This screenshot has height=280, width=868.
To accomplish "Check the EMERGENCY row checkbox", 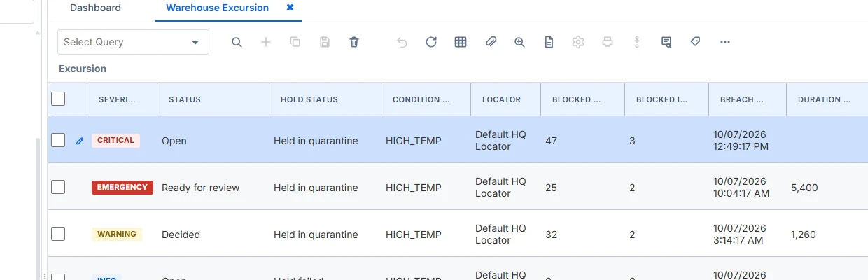I will coord(58,187).
